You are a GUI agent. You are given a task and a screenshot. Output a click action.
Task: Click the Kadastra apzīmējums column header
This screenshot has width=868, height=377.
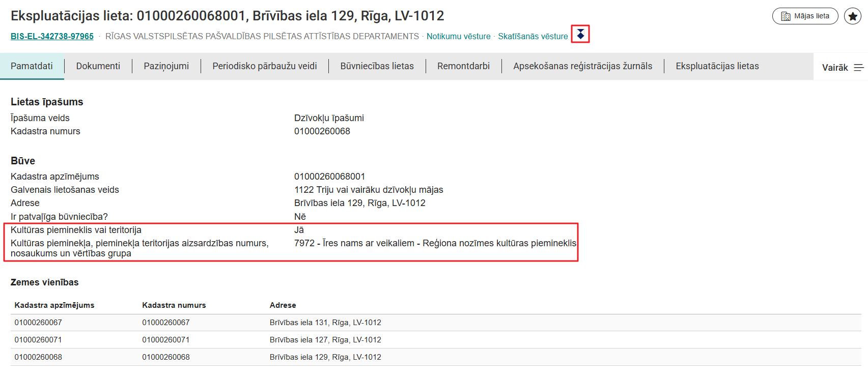(x=54, y=305)
